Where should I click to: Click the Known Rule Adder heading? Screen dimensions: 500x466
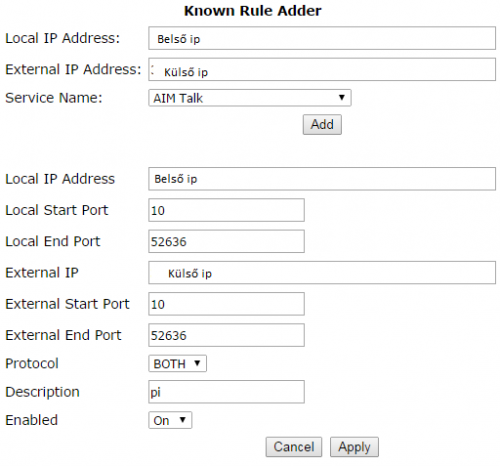(x=252, y=11)
